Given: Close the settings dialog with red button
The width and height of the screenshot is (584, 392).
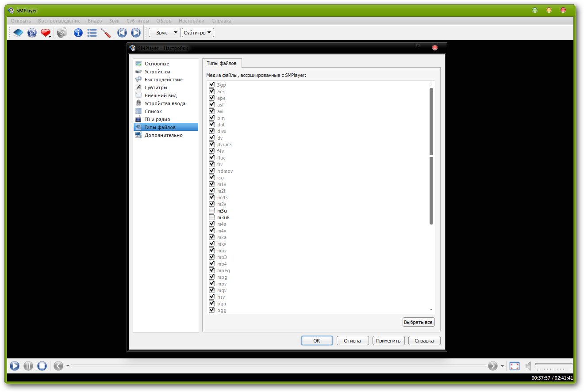Looking at the screenshot, I should click(434, 47).
